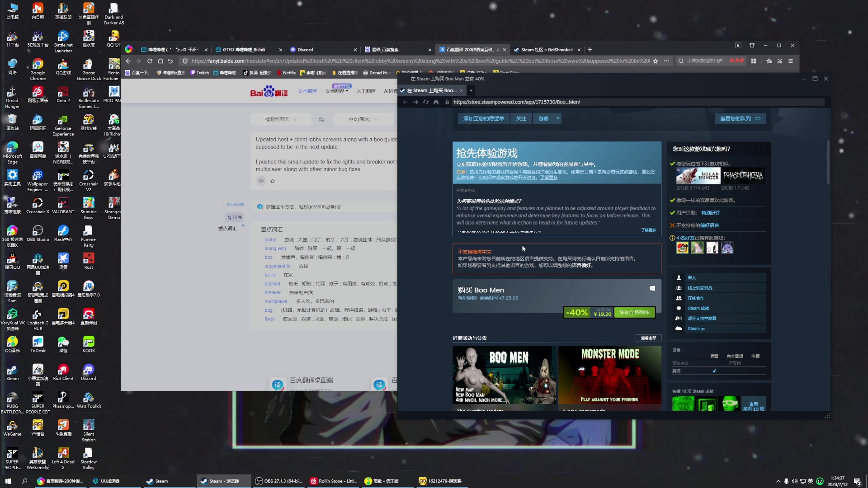Open the OBS Studio desktop icon
868x488 pixels.
point(38,234)
